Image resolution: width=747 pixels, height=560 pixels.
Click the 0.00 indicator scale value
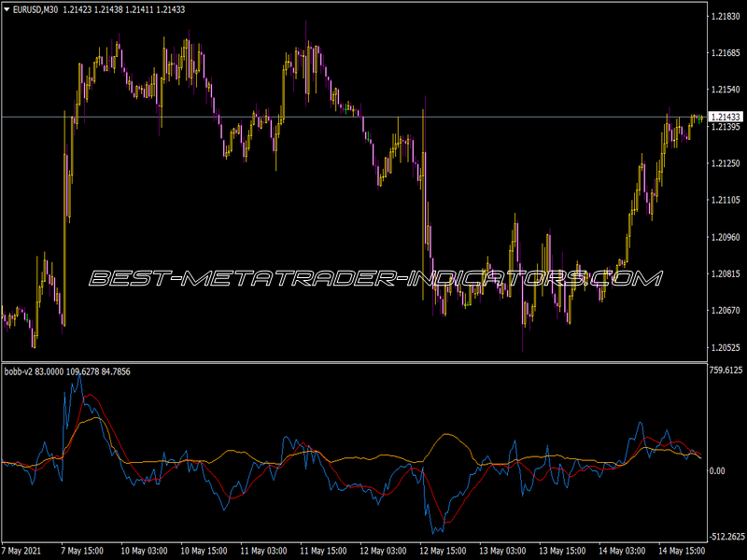point(717,471)
